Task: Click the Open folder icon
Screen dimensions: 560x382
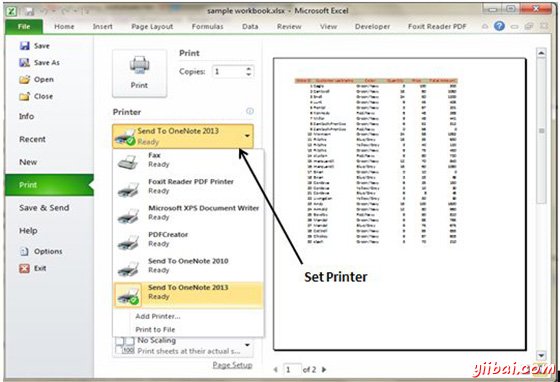Action: coord(24,79)
